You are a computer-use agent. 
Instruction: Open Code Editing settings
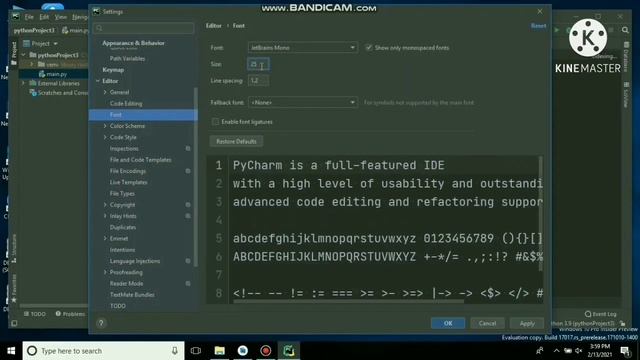(x=126, y=104)
